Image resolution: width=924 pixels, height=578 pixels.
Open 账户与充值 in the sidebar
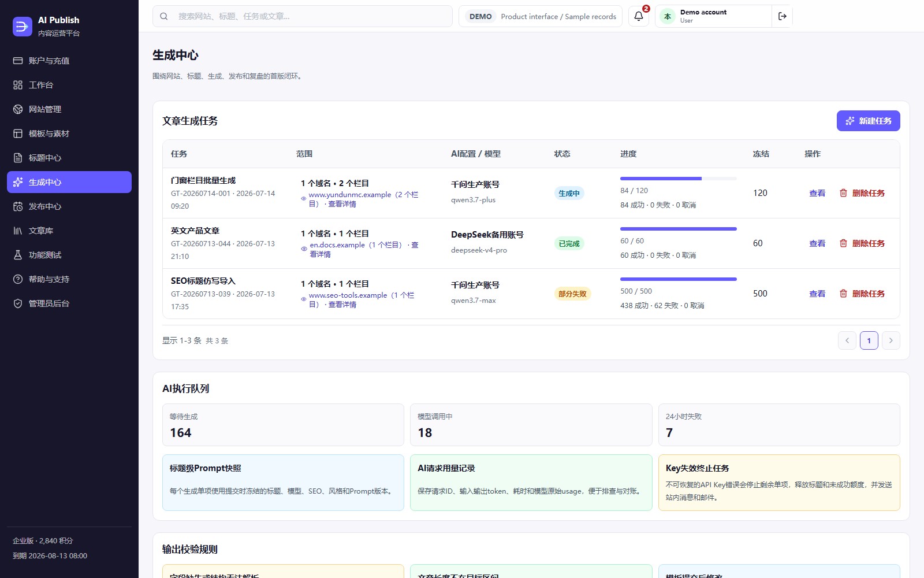point(69,61)
